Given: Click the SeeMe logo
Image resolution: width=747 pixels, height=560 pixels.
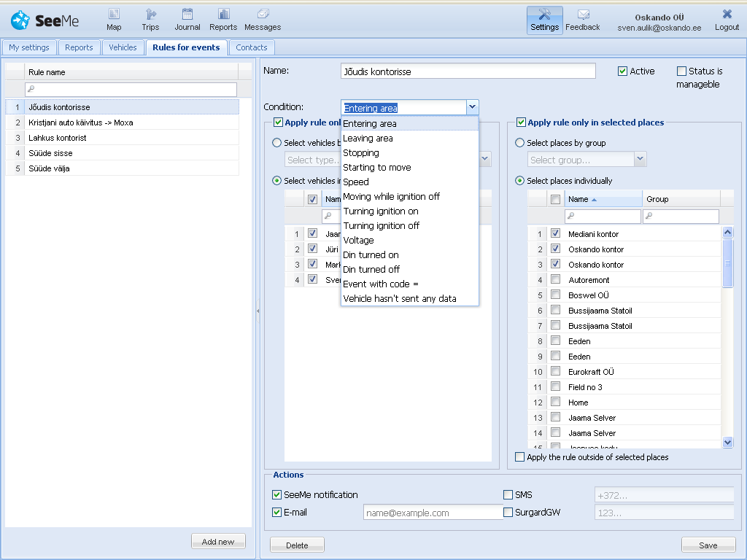Looking at the screenshot, I should click(x=44, y=20).
